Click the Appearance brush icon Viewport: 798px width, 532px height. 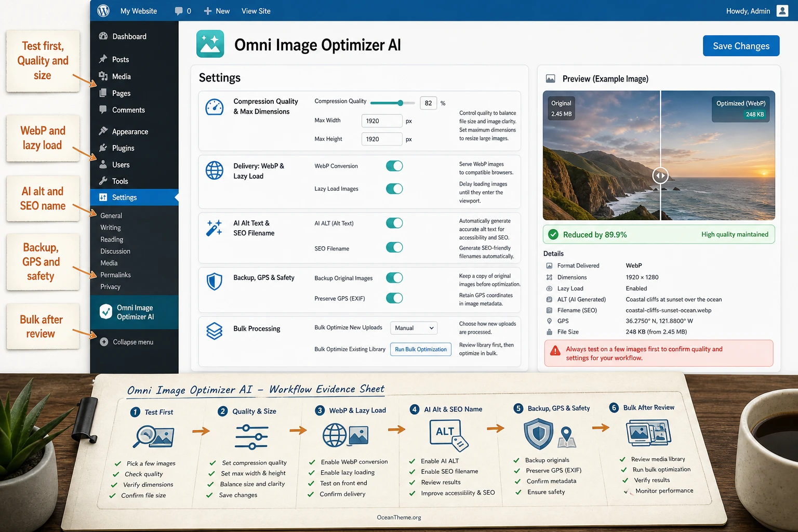103,131
